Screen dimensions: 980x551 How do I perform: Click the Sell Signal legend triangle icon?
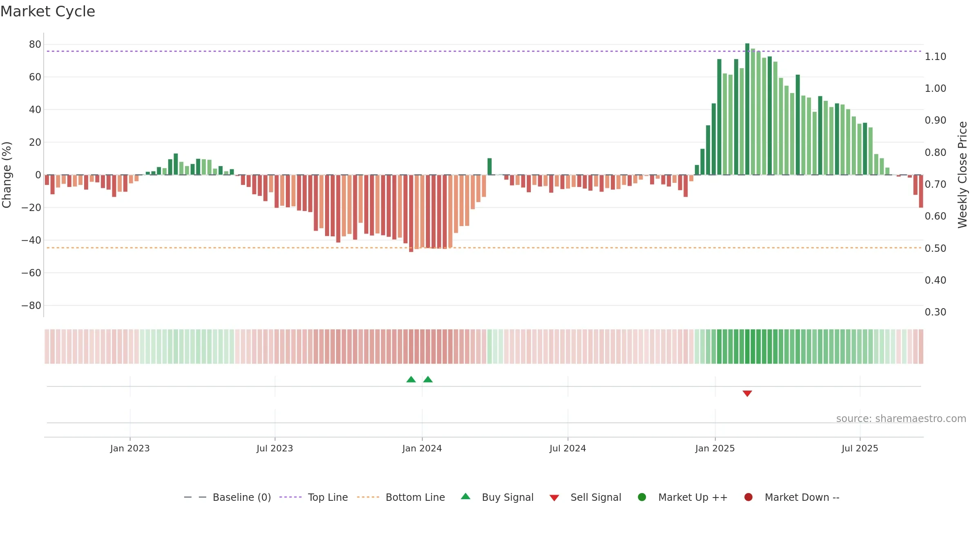[554, 498]
